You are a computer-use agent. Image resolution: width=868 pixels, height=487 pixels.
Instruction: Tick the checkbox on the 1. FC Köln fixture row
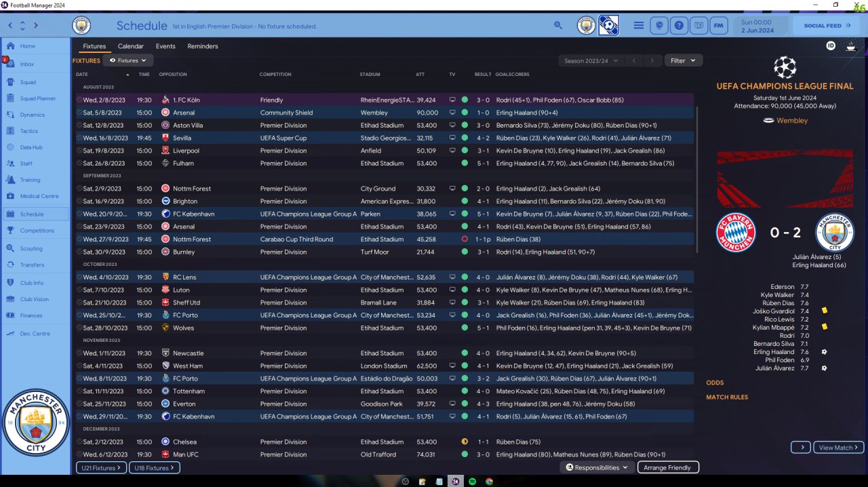coord(79,100)
